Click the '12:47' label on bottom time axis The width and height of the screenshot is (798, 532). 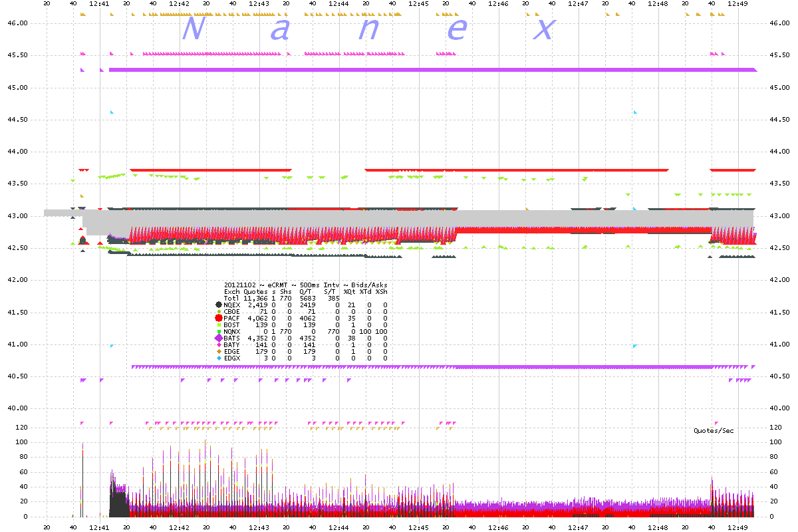tap(579, 527)
